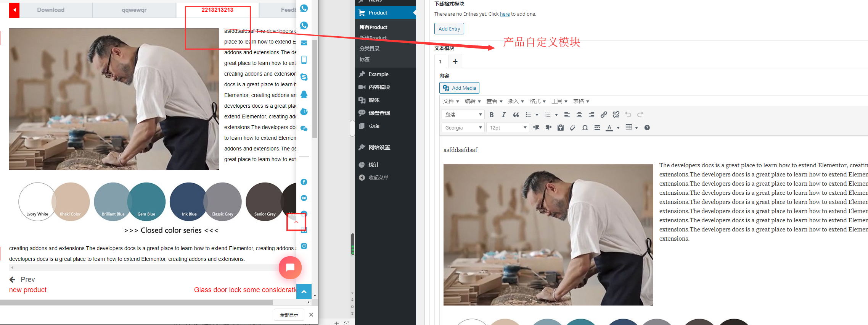This screenshot has height=325, width=868.
Task: Open the 工具 editor menu
Action: tap(559, 101)
